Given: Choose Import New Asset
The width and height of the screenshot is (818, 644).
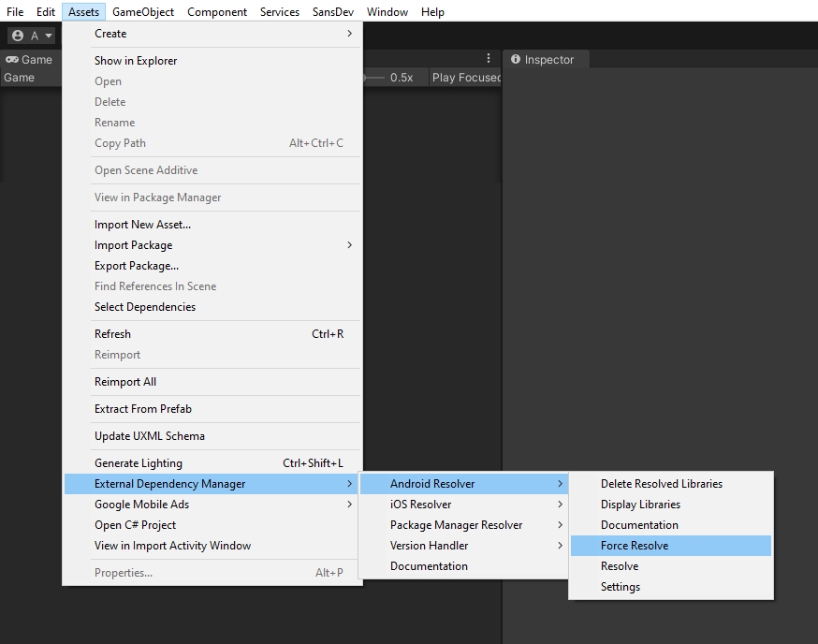Looking at the screenshot, I should [x=142, y=225].
